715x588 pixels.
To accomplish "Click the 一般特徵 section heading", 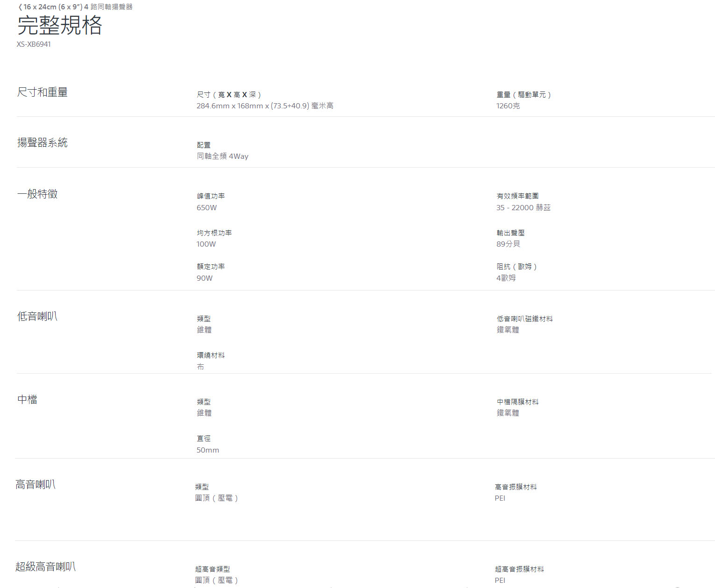I will pos(37,194).
